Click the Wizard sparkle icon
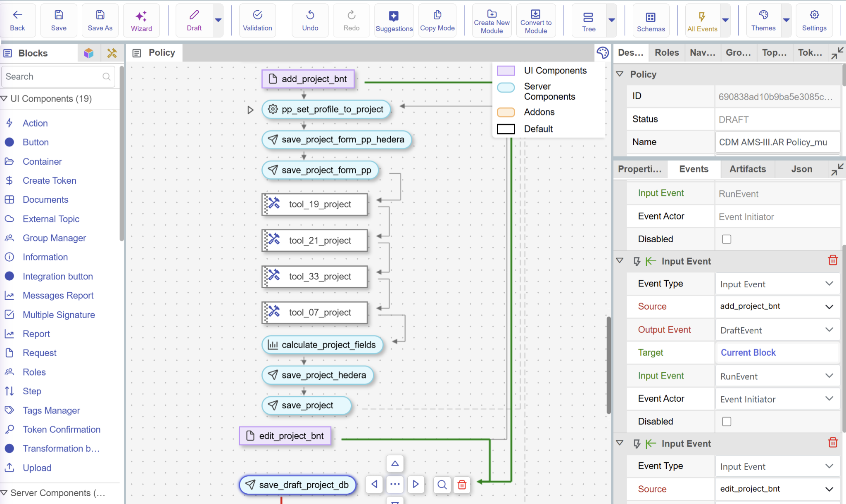 141,17
